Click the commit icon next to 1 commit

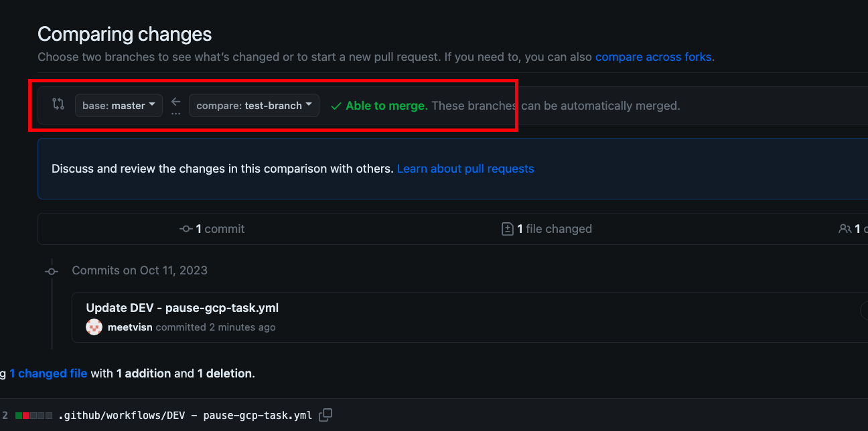[186, 229]
